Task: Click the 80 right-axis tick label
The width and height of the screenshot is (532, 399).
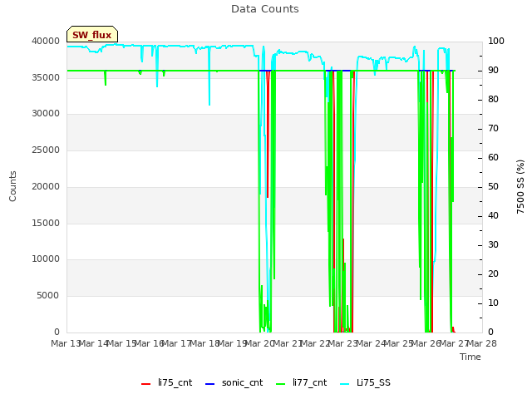Action: point(493,100)
